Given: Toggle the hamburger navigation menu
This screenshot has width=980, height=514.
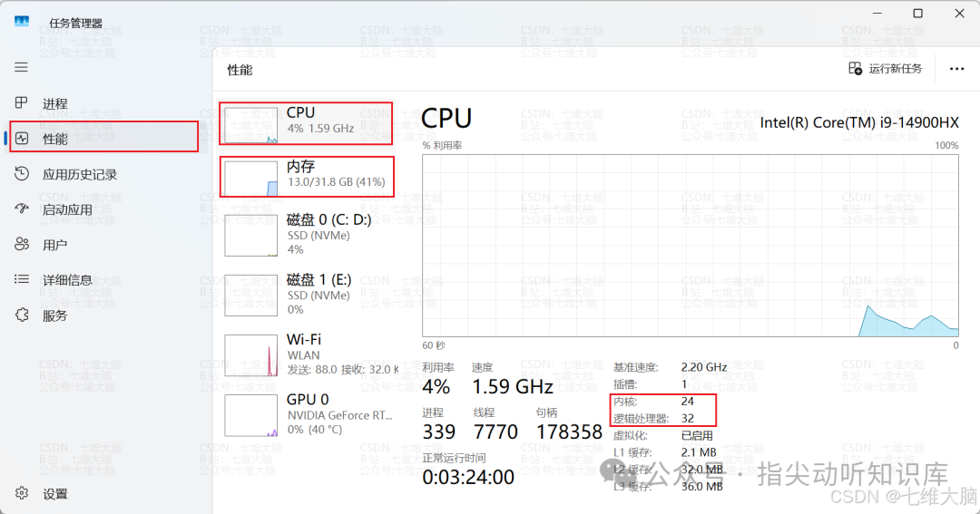Looking at the screenshot, I should click(22, 67).
